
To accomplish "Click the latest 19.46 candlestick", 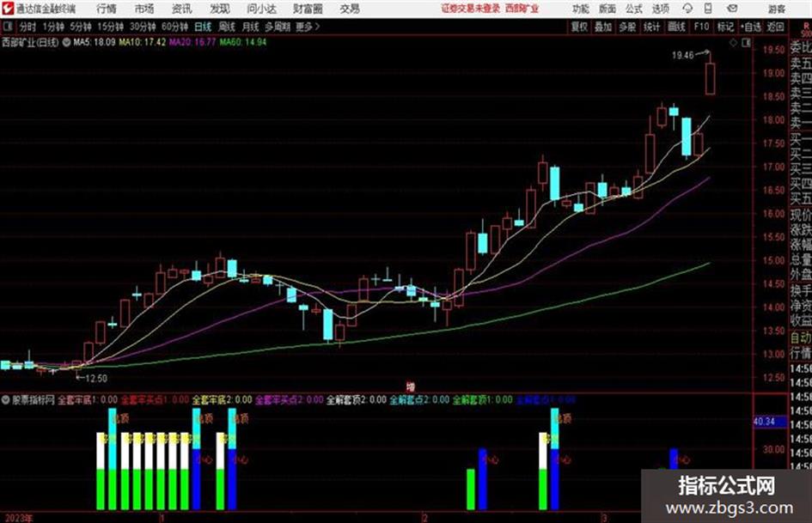I will point(710,78).
